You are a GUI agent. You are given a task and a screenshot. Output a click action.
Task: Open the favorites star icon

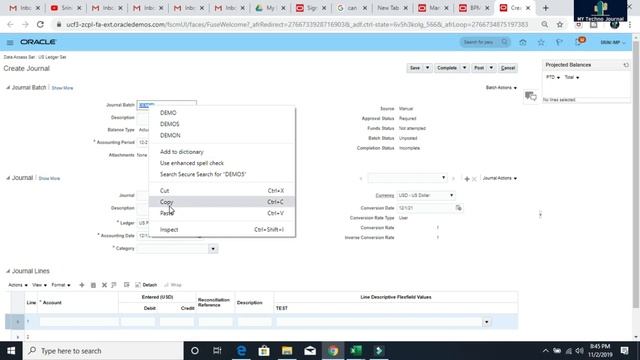pyautogui.click(x=541, y=42)
